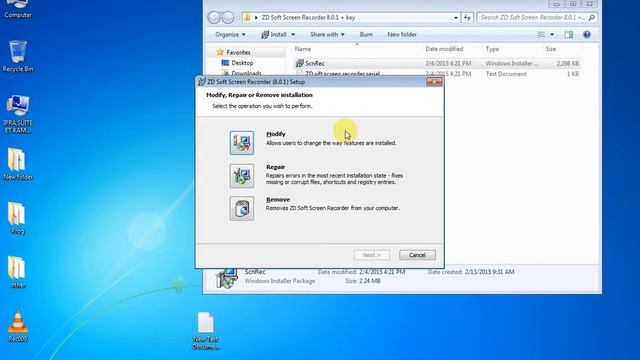Close the ZD Soft Setup dialog

click(434, 82)
